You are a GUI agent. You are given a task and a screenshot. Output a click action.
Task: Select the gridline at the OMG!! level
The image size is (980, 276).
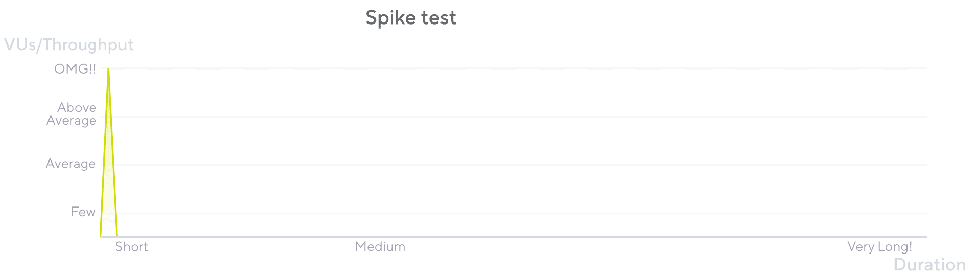coord(518,68)
